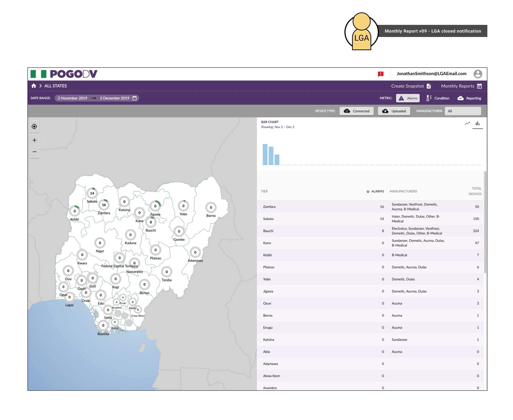
Task: Click the POGODV logo
Action: (x=73, y=74)
